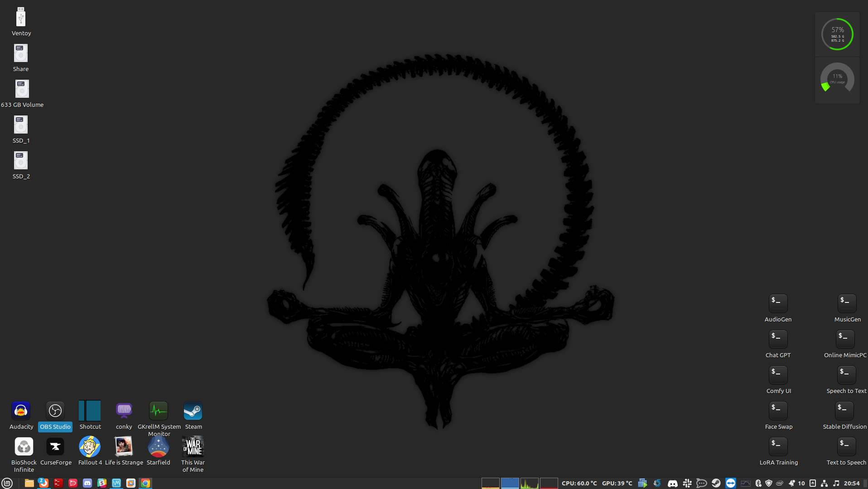Open Slack from the panel launchers
868x489 pixels.
(x=102, y=483)
